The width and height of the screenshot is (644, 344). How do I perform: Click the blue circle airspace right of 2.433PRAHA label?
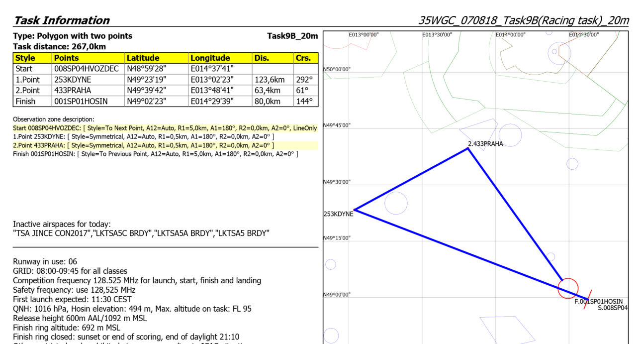tap(510, 135)
